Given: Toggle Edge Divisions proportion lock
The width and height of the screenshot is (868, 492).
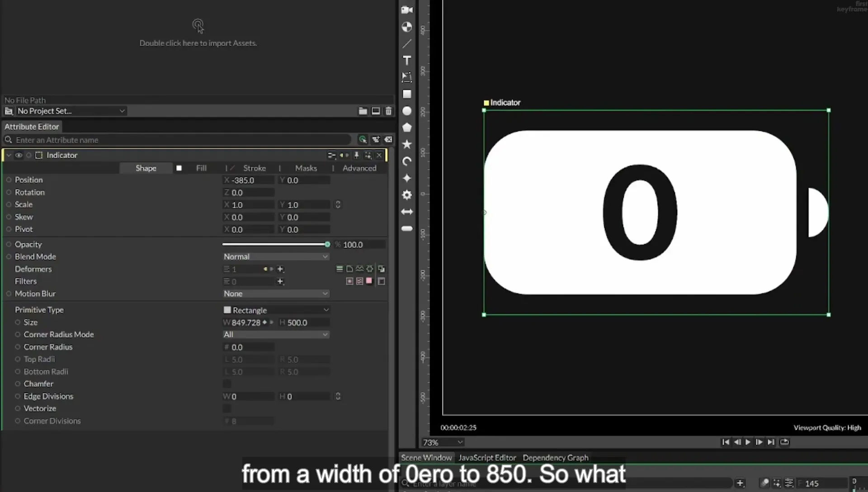Looking at the screenshot, I should point(338,396).
